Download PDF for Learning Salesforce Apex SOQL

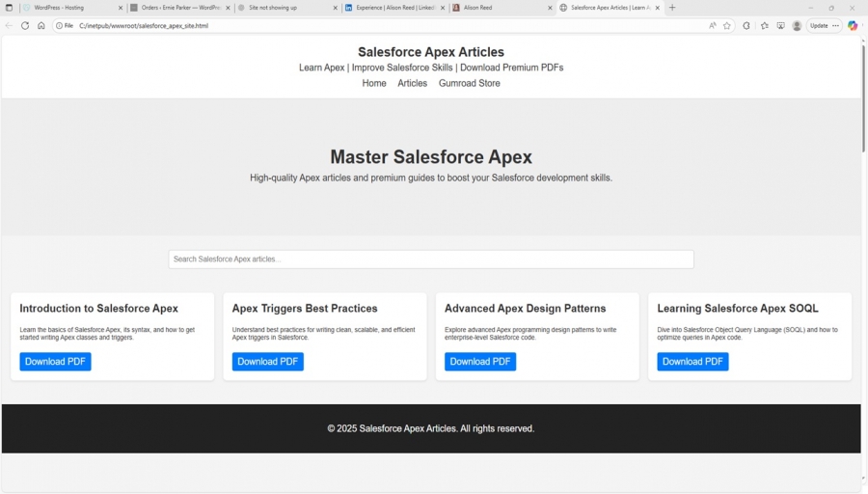pos(692,362)
